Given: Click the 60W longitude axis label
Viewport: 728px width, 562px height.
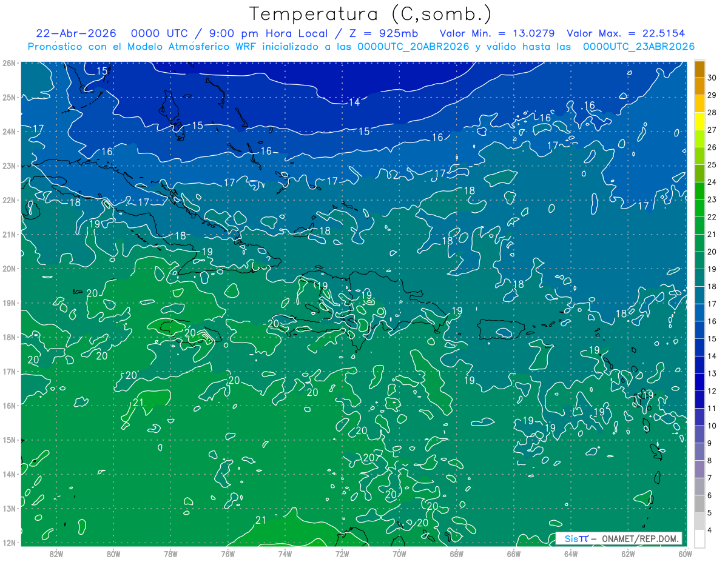Looking at the screenshot, I should pos(686,553).
